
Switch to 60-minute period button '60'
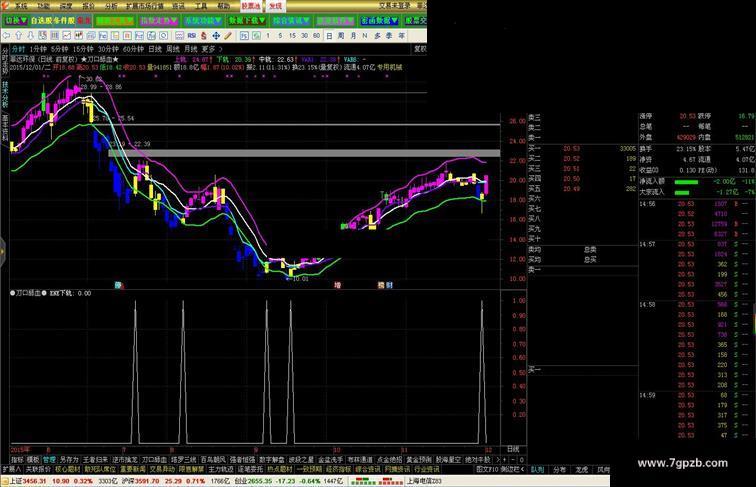316,36
